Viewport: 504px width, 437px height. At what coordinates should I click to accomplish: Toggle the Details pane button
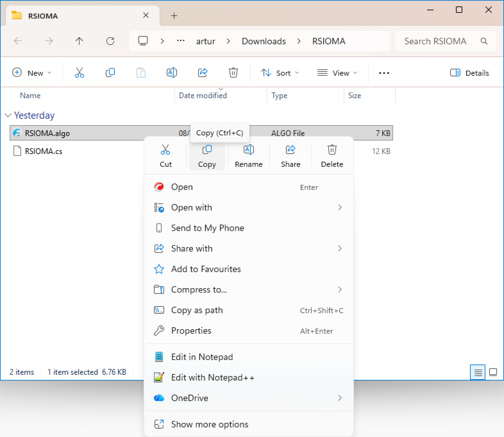point(469,73)
